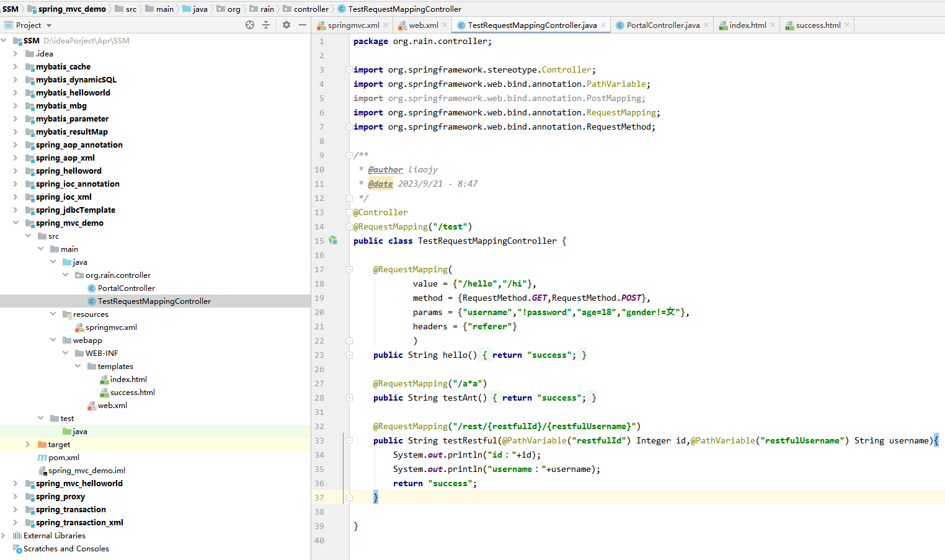
Task: Click the "referer" header string
Action: click(490, 326)
